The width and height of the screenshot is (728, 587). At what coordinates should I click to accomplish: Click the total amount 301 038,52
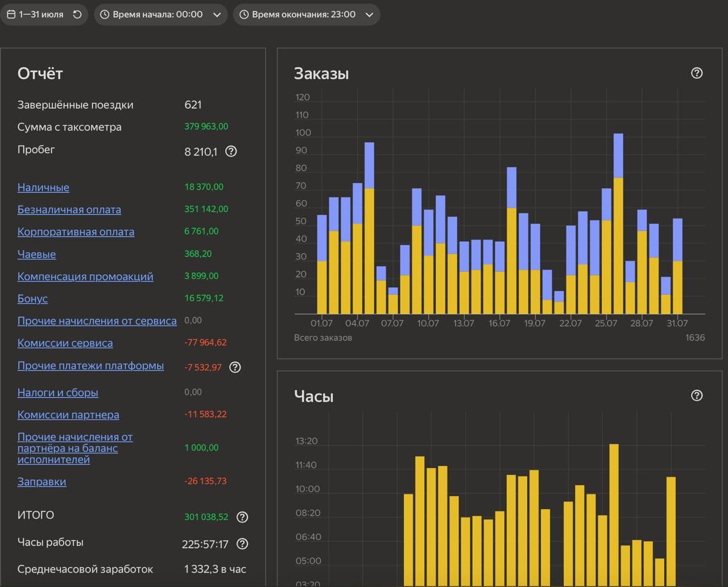(206, 517)
